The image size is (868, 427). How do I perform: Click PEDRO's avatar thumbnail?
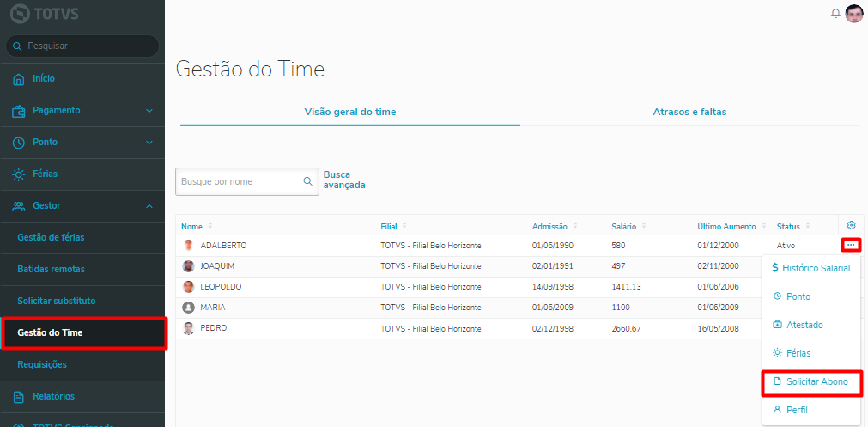[x=189, y=328]
